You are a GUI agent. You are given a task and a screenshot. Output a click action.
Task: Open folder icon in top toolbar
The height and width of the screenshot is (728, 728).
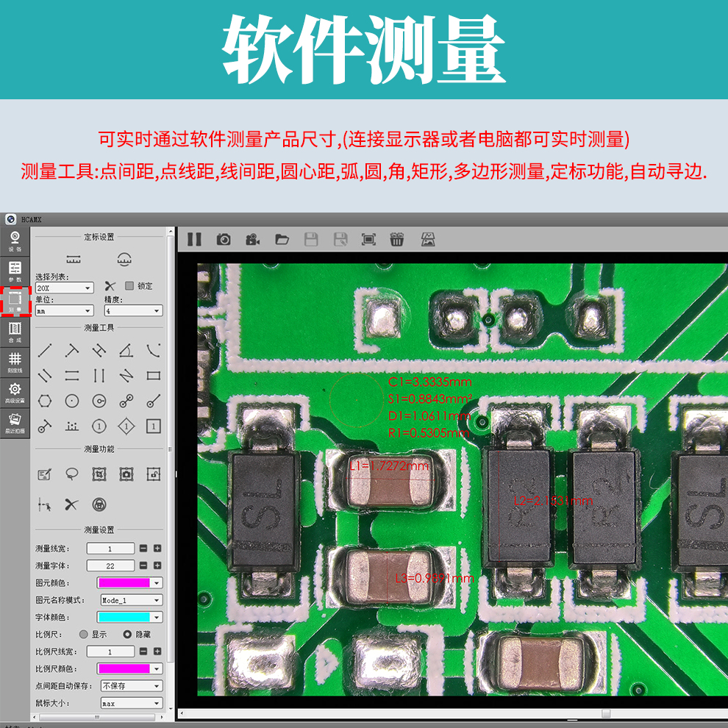click(x=282, y=239)
